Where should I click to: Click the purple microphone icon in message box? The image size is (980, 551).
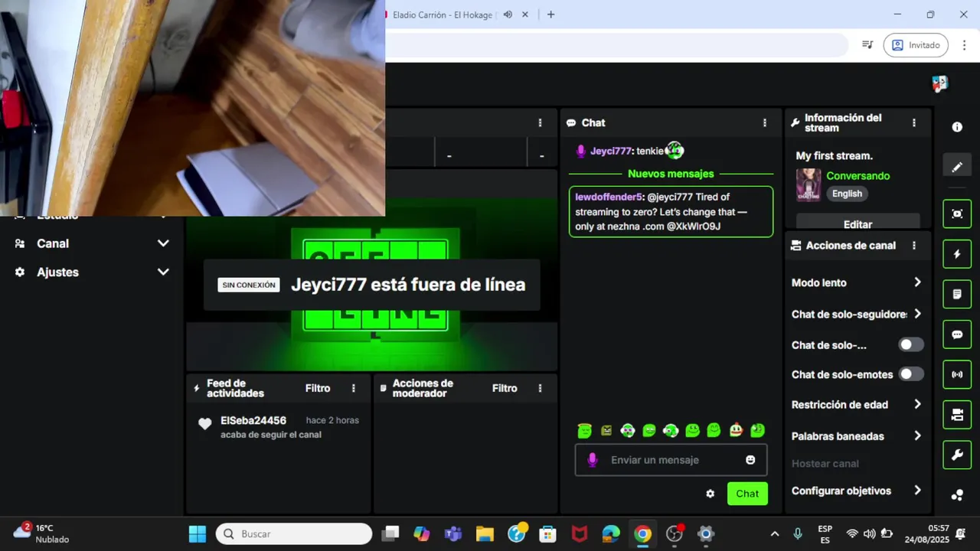point(592,460)
